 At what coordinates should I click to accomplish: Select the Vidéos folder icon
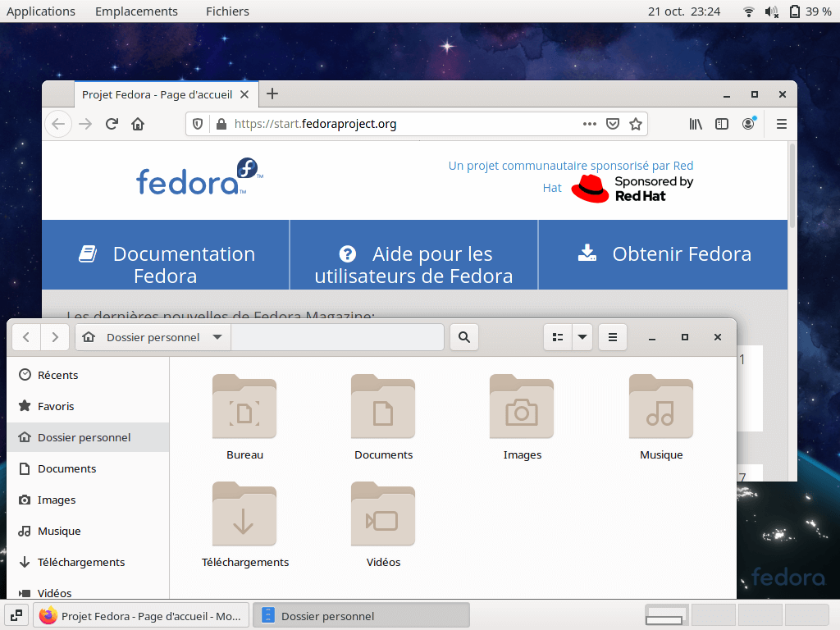coord(383,514)
